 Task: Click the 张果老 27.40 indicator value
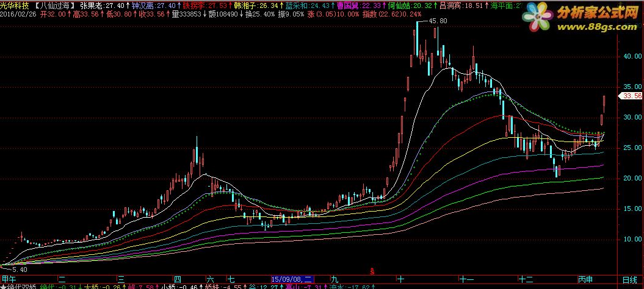pyautogui.click(x=104, y=5)
